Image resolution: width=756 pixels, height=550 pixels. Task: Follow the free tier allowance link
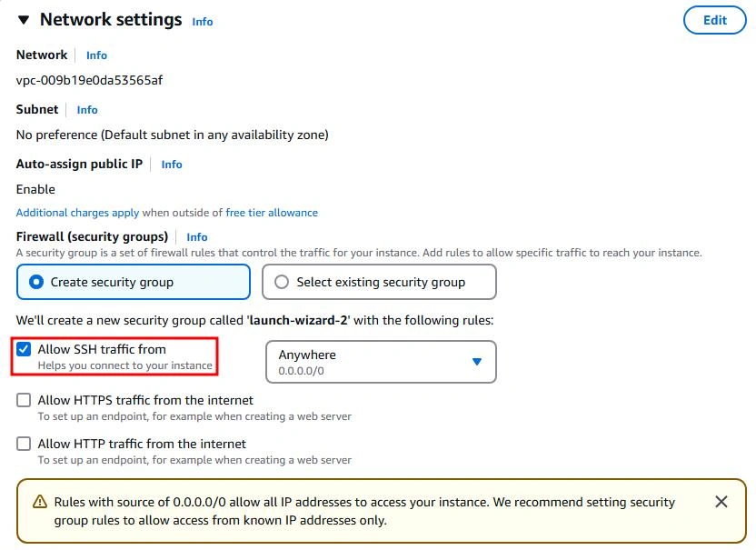pos(272,213)
